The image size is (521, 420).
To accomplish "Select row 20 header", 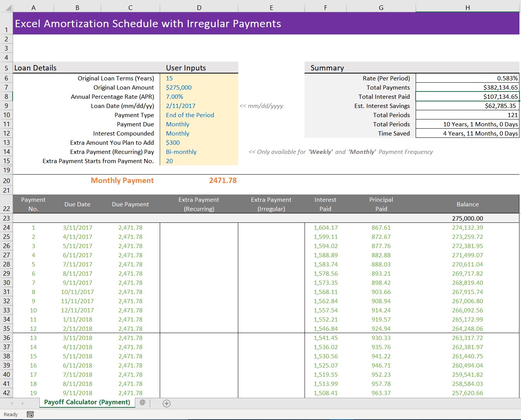I will (6, 181).
